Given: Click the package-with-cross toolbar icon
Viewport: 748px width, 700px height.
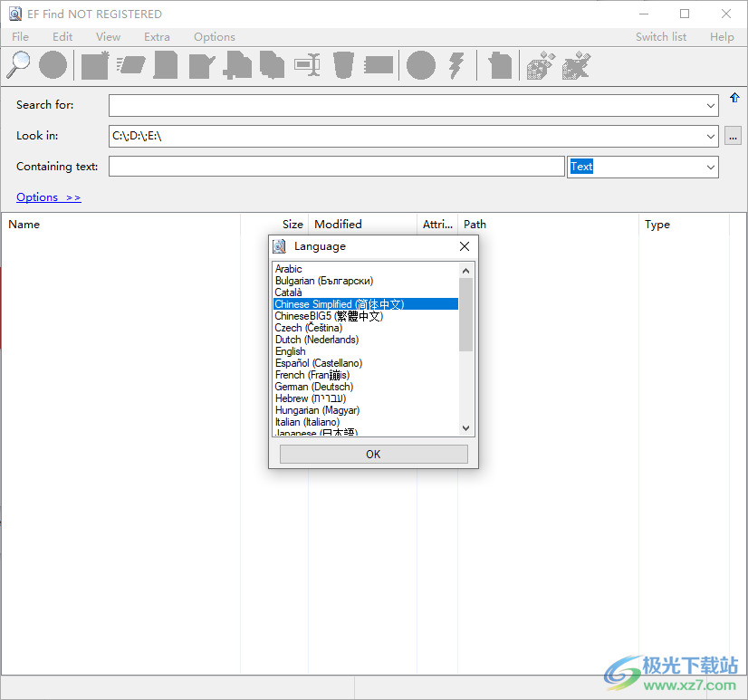Looking at the screenshot, I should point(576,65).
